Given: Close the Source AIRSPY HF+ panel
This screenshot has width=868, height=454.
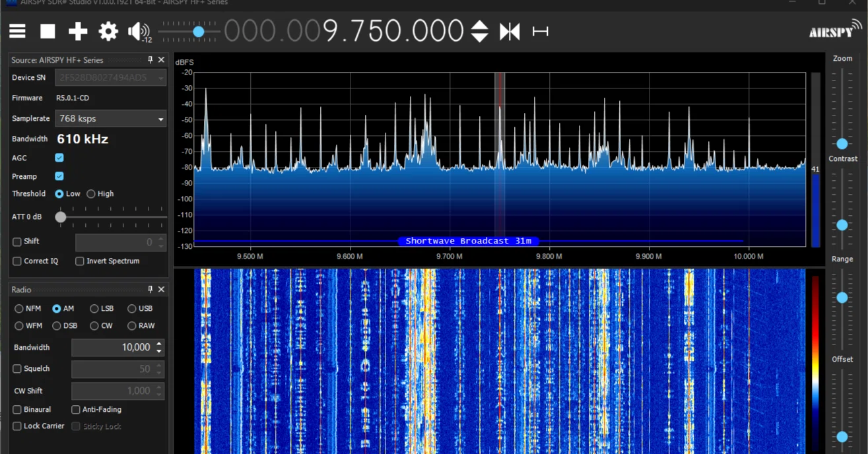Looking at the screenshot, I should (161, 60).
